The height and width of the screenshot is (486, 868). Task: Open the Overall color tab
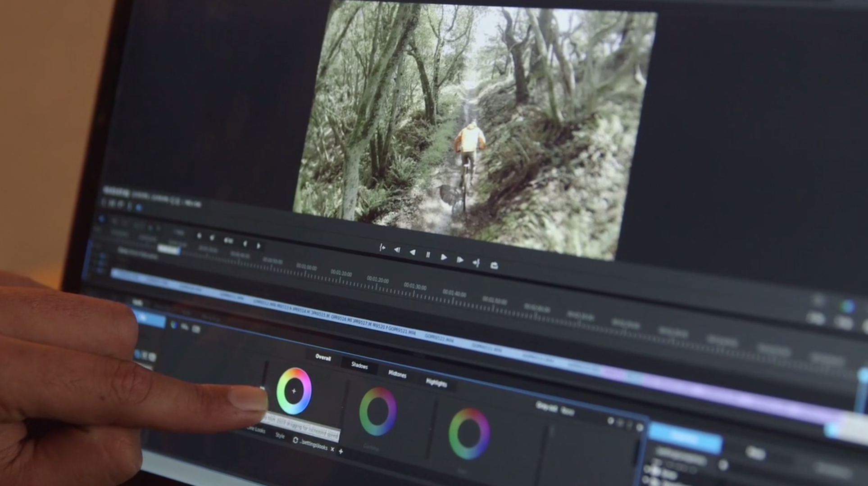pyautogui.click(x=323, y=358)
